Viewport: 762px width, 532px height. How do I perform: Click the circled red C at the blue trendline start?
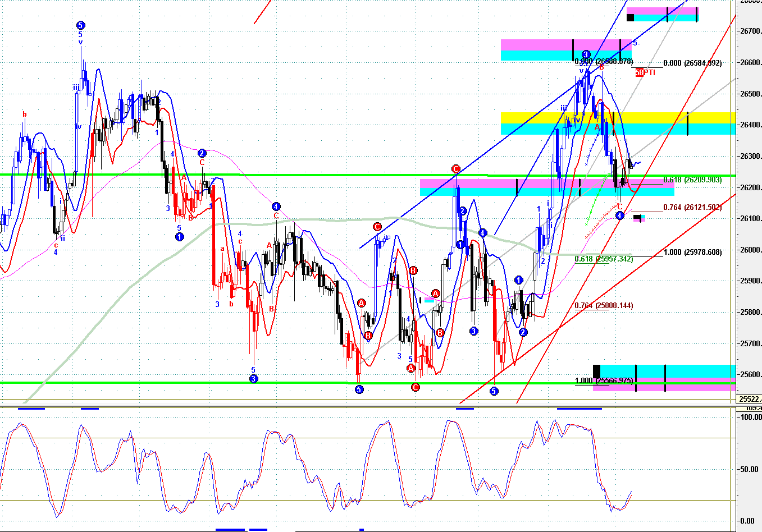pyautogui.click(x=377, y=227)
